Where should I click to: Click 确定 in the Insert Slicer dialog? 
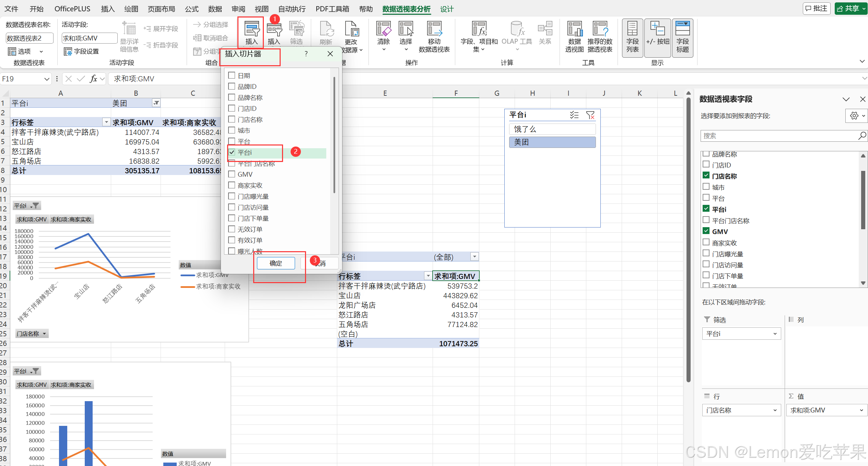[x=276, y=263]
